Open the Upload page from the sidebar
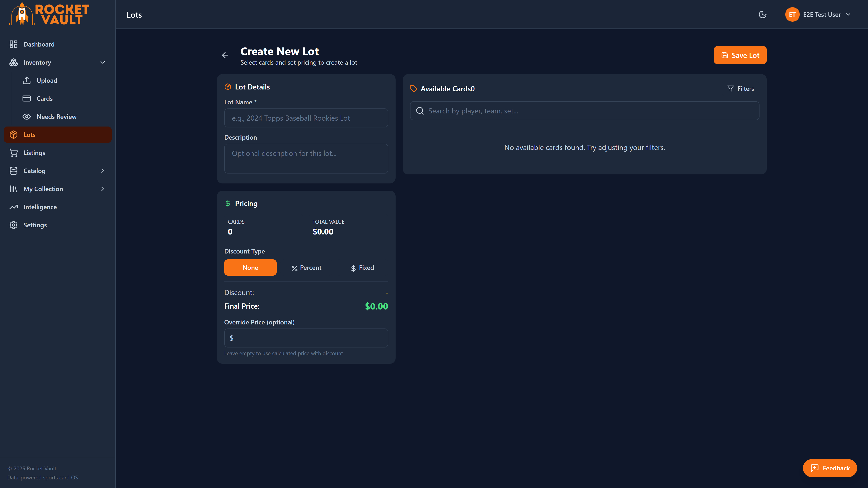This screenshot has height=488, width=868. click(x=47, y=80)
